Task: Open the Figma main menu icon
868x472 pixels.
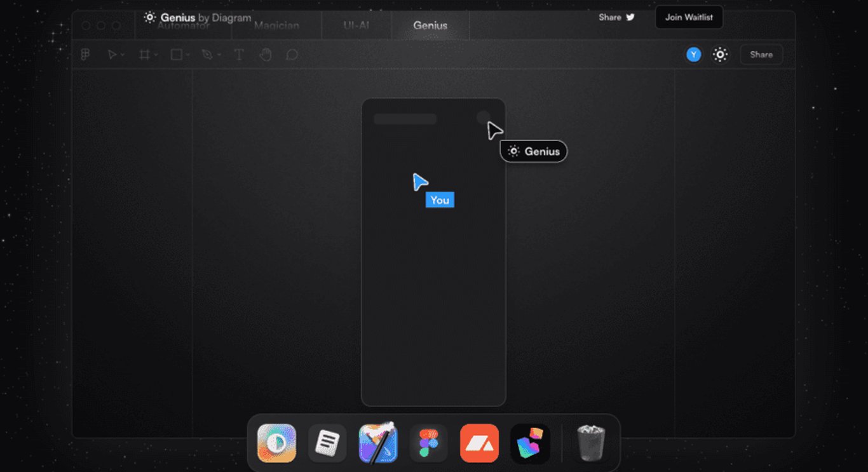Action: [x=85, y=55]
